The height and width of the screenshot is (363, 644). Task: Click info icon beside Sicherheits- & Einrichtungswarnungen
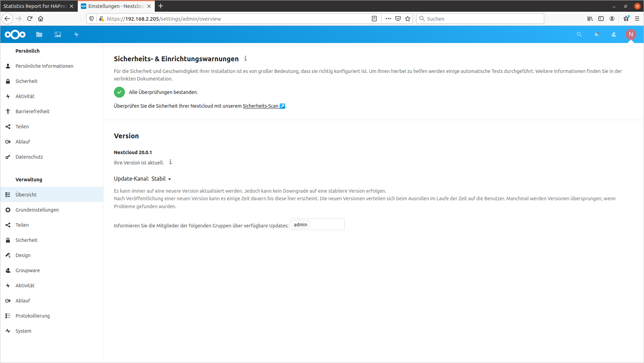coord(245,58)
